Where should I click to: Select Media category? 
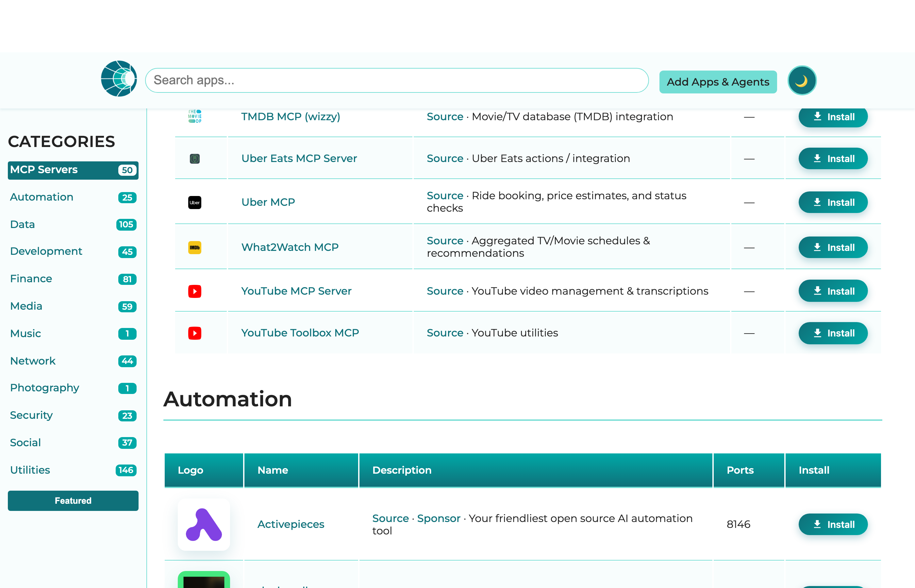(x=73, y=306)
